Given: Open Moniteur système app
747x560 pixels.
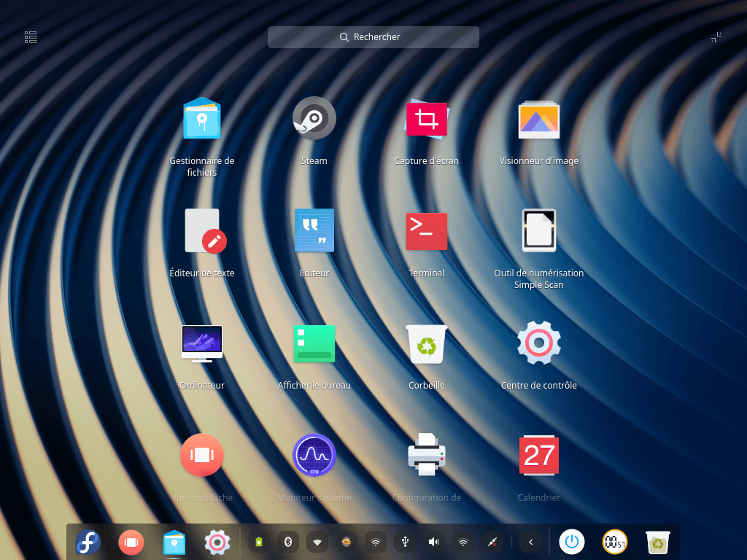Looking at the screenshot, I should coord(314,455).
